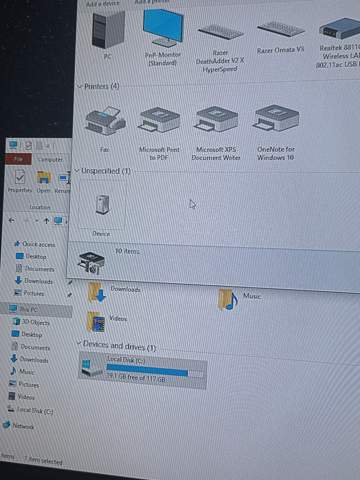The image size is (360, 480).
Task: Select Microsoft Print to PDF printer
Action: [x=159, y=133]
